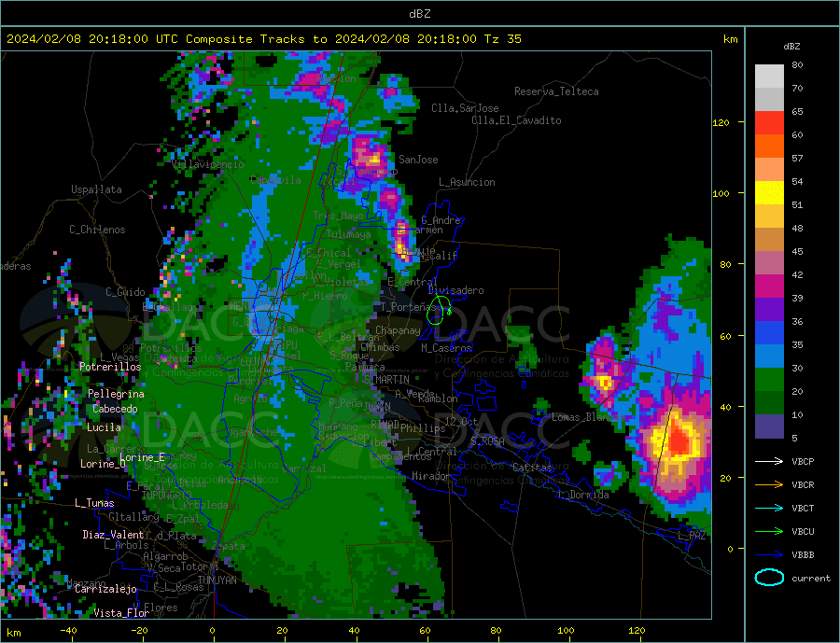840x643 pixels.
Task: Click the Vista_Flor place label
Action: coord(121,613)
